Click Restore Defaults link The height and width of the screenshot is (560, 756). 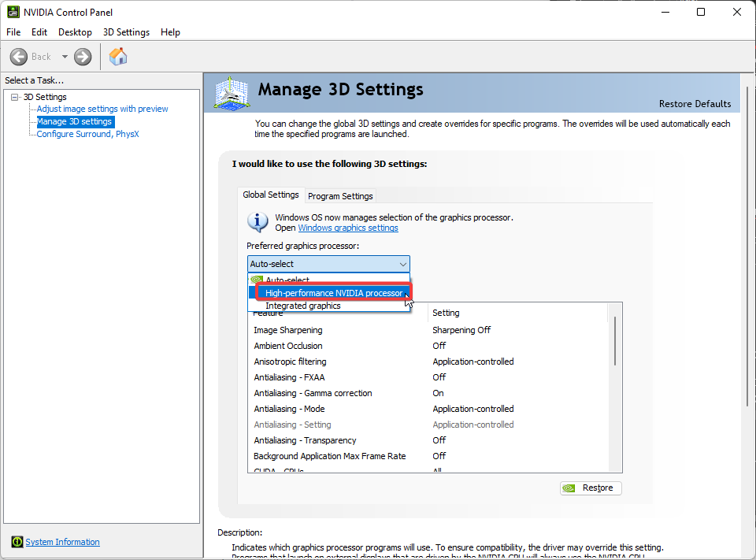pyautogui.click(x=695, y=104)
